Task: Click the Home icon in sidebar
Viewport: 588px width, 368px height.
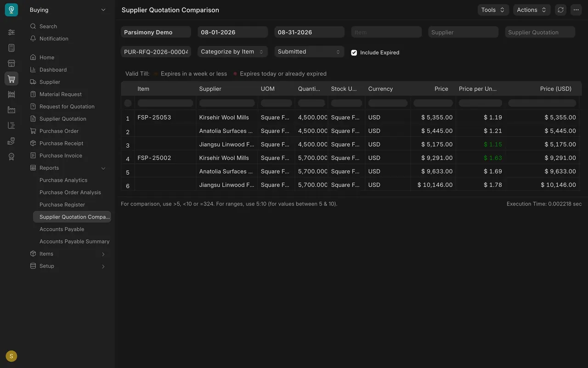Action: click(33, 57)
